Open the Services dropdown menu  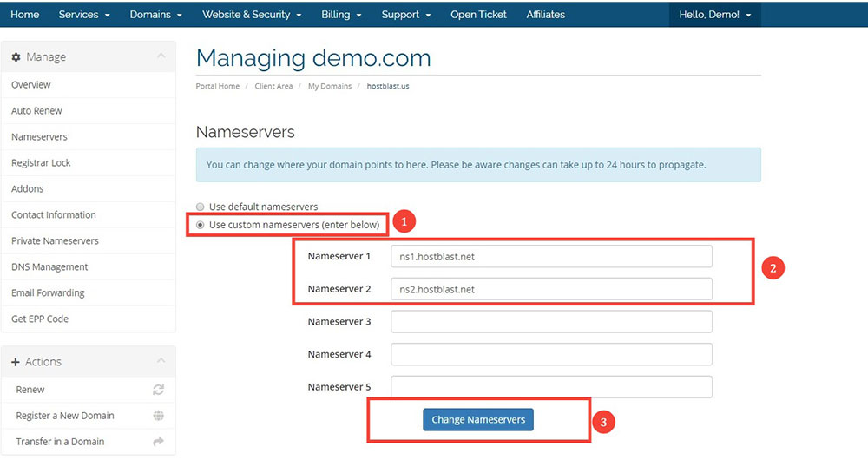coord(84,15)
